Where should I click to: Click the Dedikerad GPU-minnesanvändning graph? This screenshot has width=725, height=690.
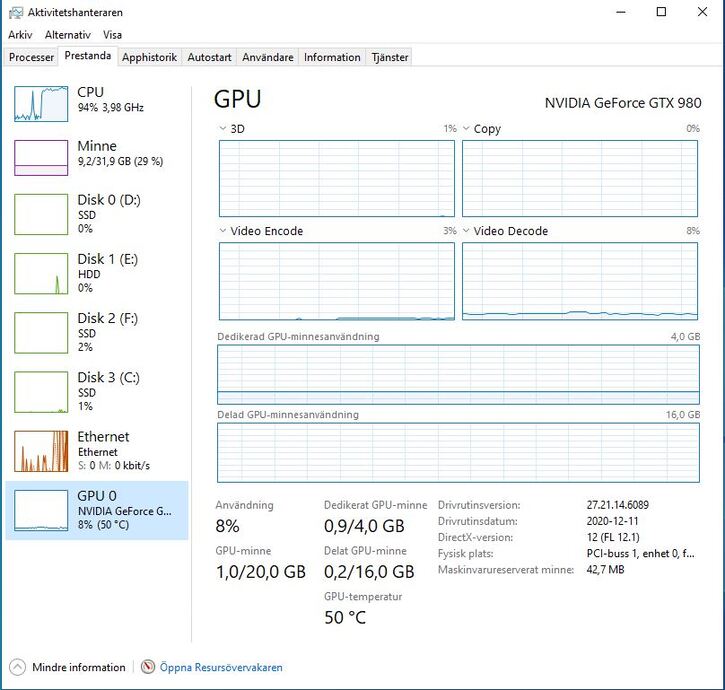(458, 375)
